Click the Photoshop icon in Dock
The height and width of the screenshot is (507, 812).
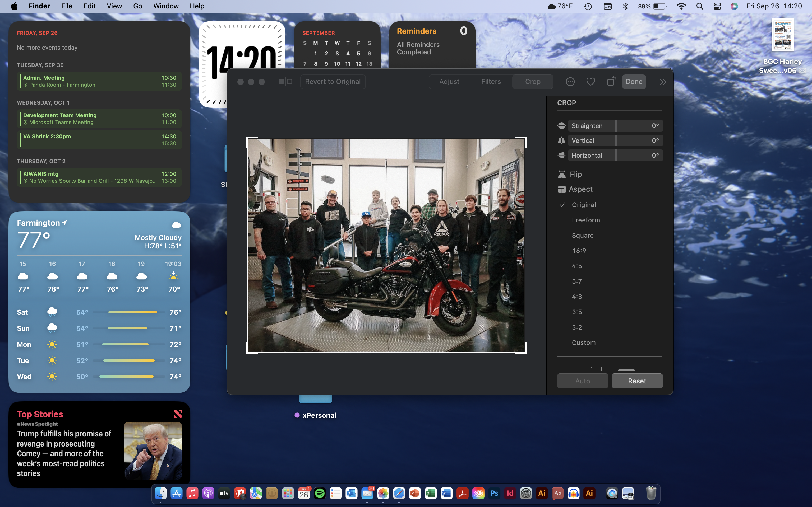point(494,493)
